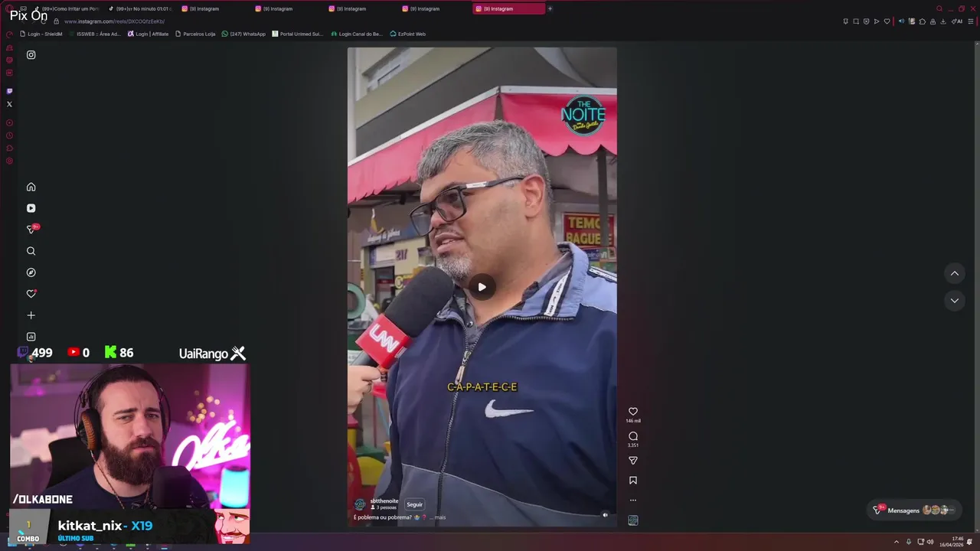Image resolution: width=980 pixels, height=551 pixels.
Task: Open the taskbar microphone tray icon
Action: (x=909, y=542)
